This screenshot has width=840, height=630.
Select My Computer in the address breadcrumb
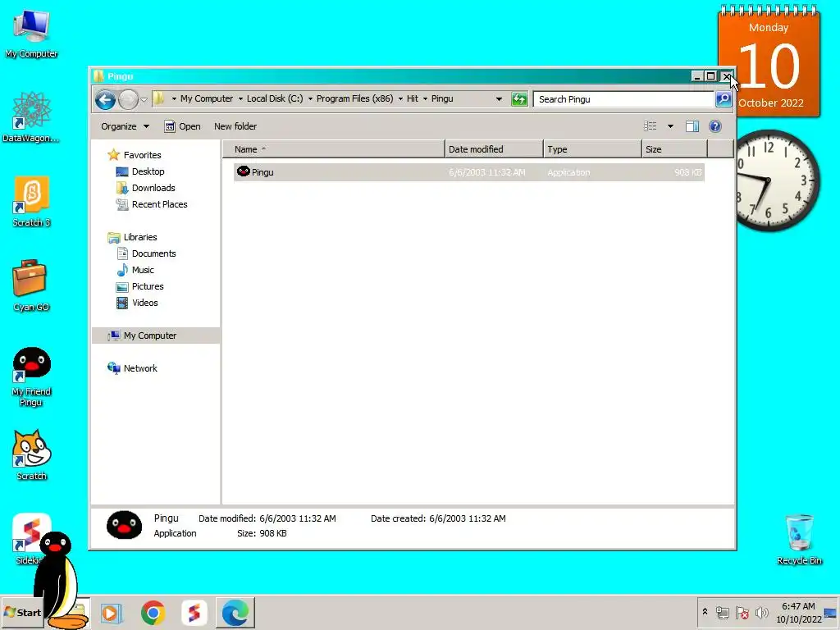click(x=207, y=98)
